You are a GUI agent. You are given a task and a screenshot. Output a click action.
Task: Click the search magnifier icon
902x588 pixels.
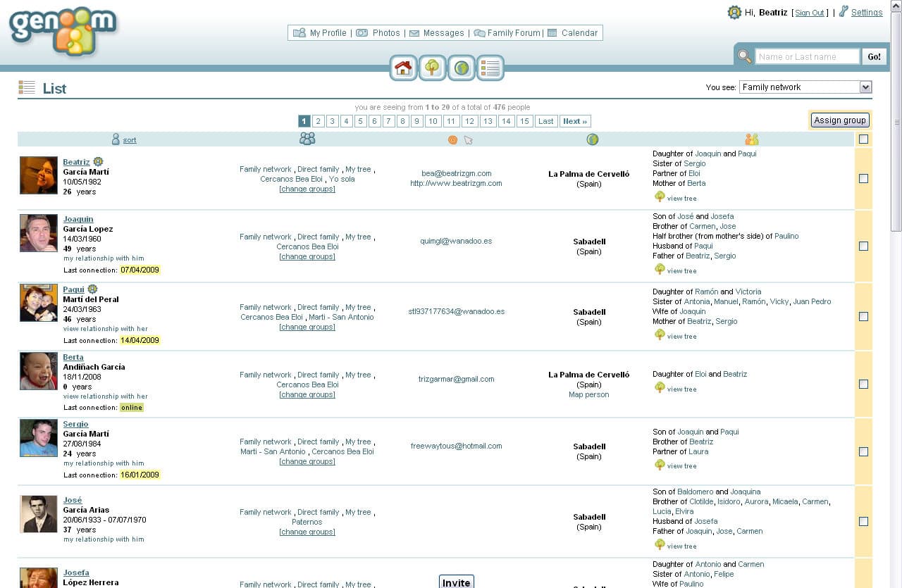tap(744, 56)
